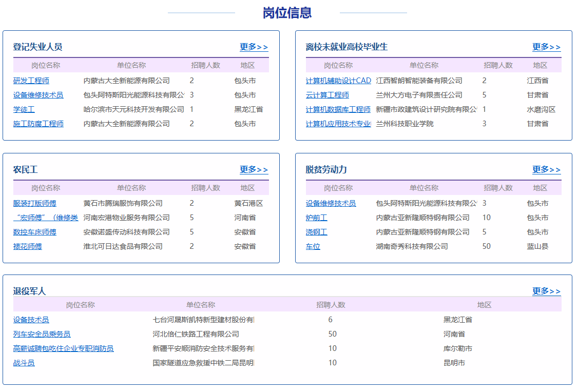
Task: Select company 兰州大方电子有限责任公司
Action: coord(419,95)
